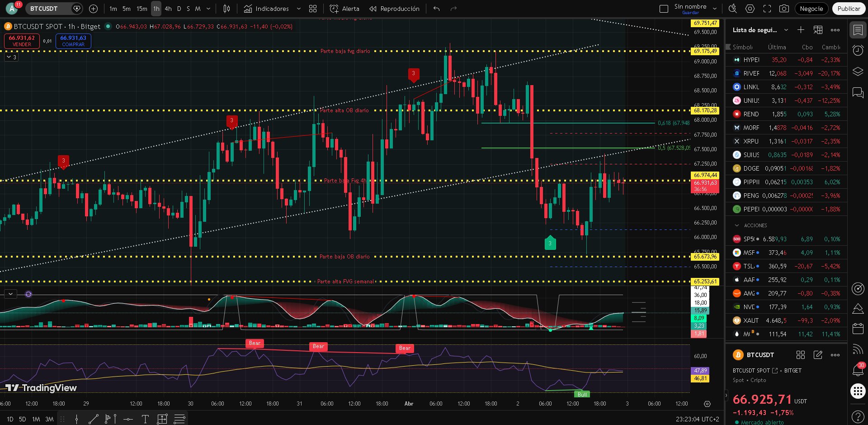The width and height of the screenshot is (868, 425).
Task: Collapse the indicator legend showing 3
Action: pyautogui.click(x=11, y=57)
